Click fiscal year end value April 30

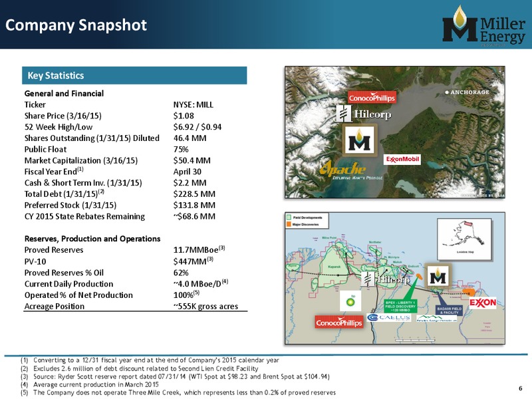click(x=188, y=172)
